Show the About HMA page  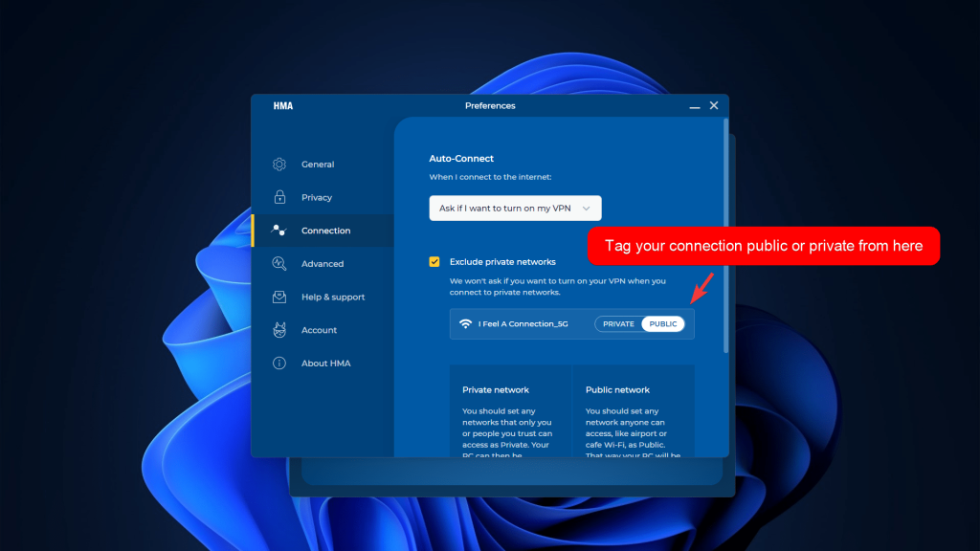click(x=323, y=363)
